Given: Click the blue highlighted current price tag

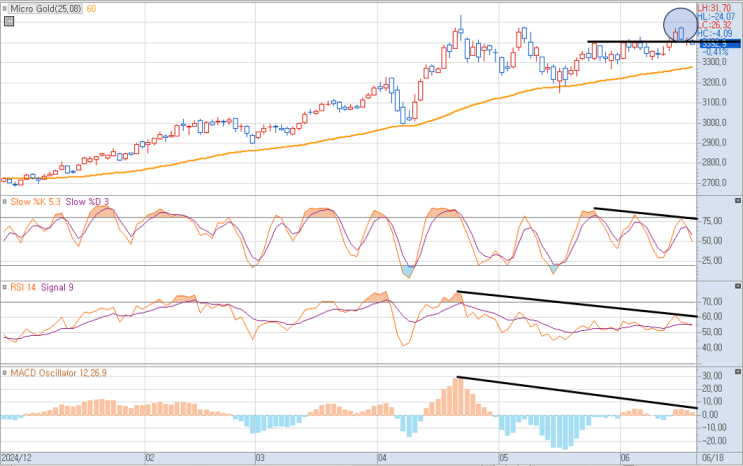Looking at the screenshot, I should pyautogui.click(x=720, y=44).
